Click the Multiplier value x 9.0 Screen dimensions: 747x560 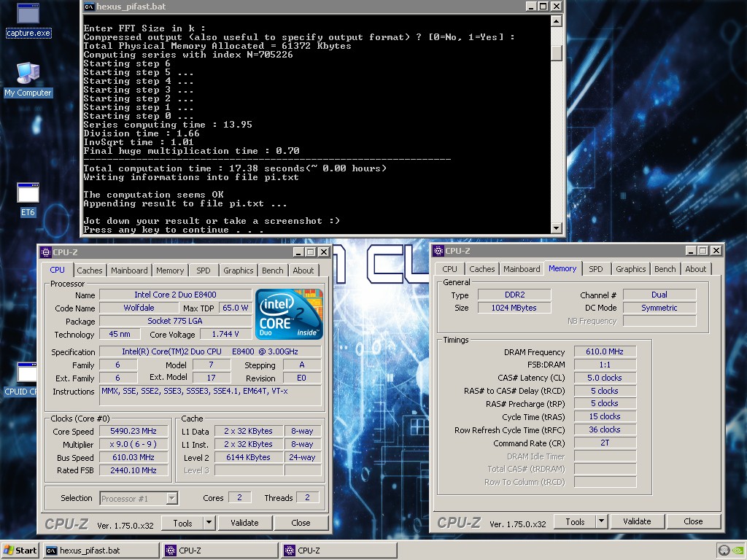click(x=133, y=444)
